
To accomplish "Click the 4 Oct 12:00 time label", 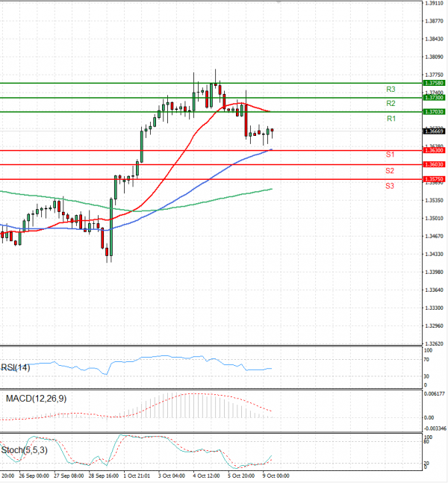I will click(x=206, y=476).
